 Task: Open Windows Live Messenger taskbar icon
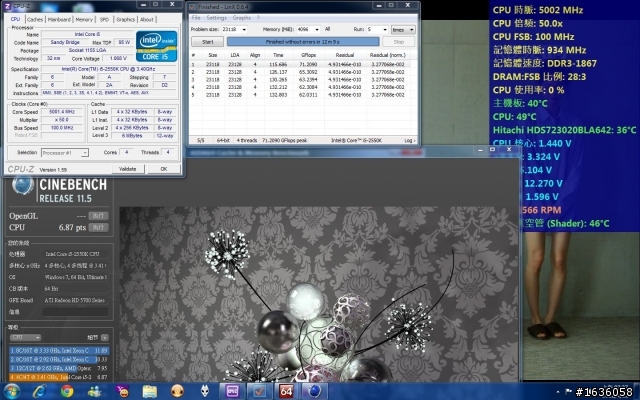[x=95, y=391]
